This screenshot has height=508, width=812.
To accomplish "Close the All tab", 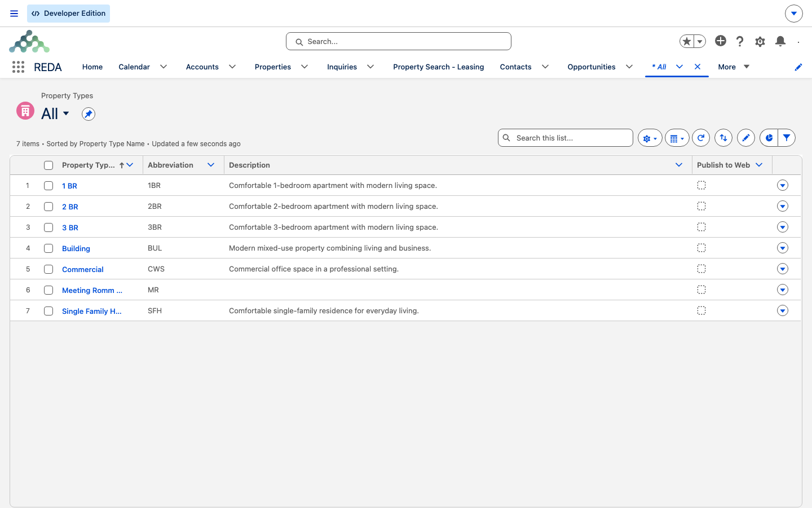I will 698,67.
